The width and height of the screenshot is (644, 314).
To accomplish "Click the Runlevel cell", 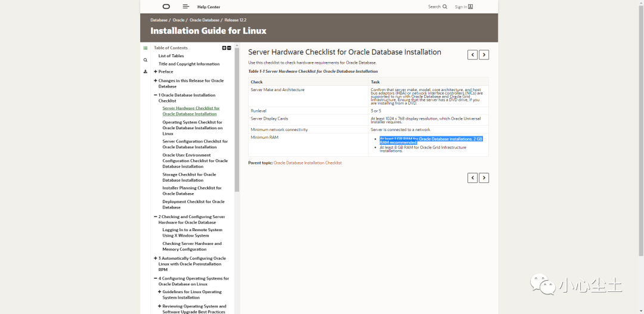I will tap(308, 111).
